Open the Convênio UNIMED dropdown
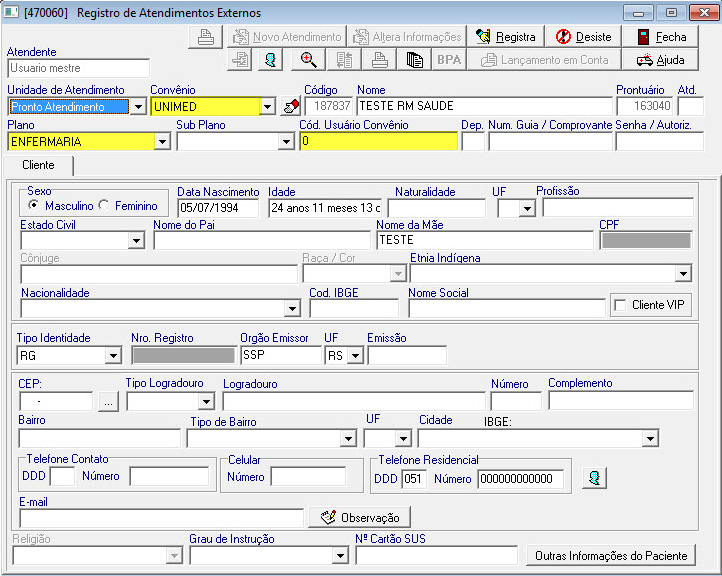The image size is (722, 576). tap(267, 107)
